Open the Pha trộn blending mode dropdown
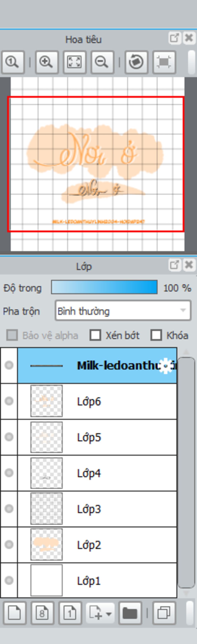This screenshot has height=644, width=197. click(123, 311)
